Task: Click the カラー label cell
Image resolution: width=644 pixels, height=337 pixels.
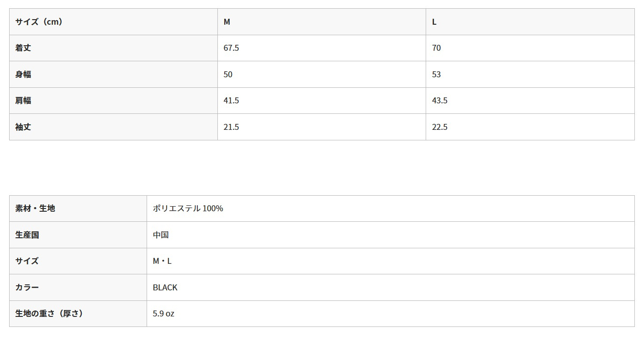Action: click(78, 287)
